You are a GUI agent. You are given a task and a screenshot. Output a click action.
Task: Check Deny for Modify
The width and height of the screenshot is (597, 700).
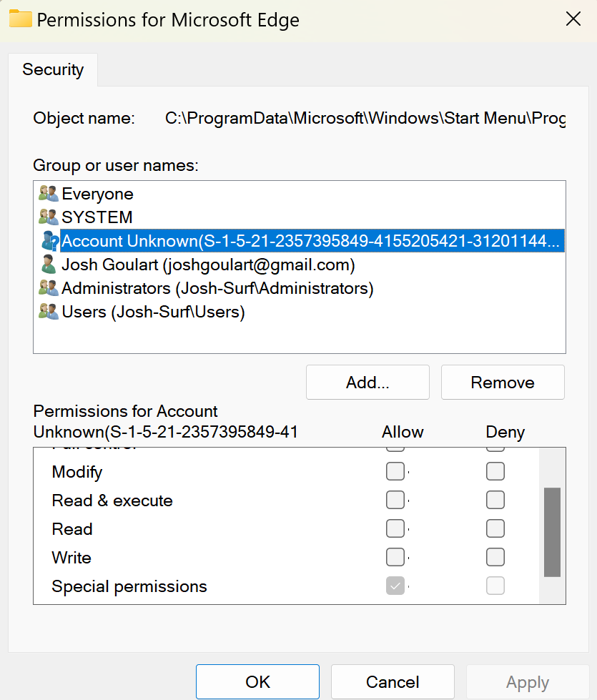pyautogui.click(x=495, y=471)
